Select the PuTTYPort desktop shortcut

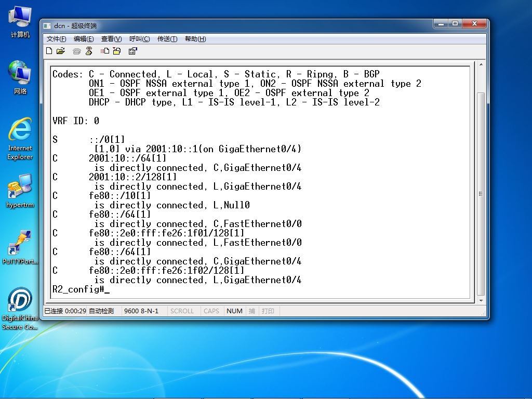tap(20, 247)
